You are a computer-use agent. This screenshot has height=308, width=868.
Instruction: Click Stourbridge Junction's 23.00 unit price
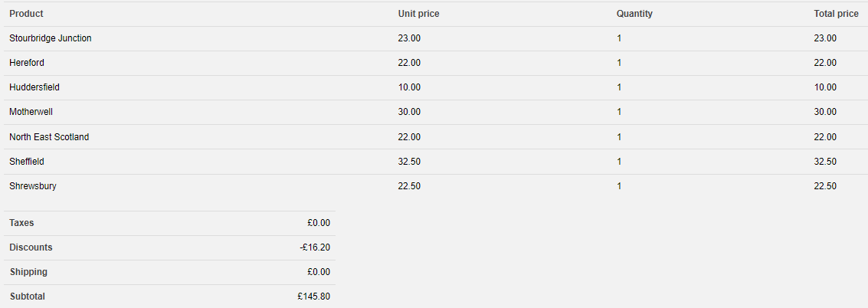pyautogui.click(x=409, y=38)
